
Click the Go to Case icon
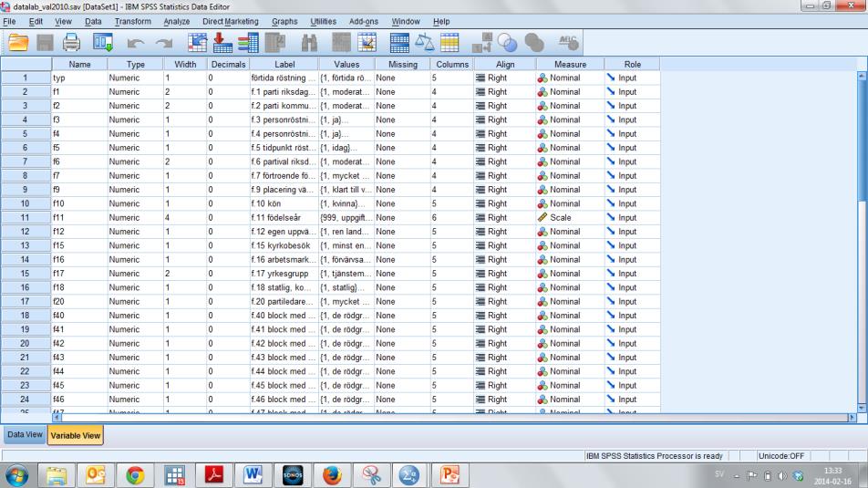197,43
